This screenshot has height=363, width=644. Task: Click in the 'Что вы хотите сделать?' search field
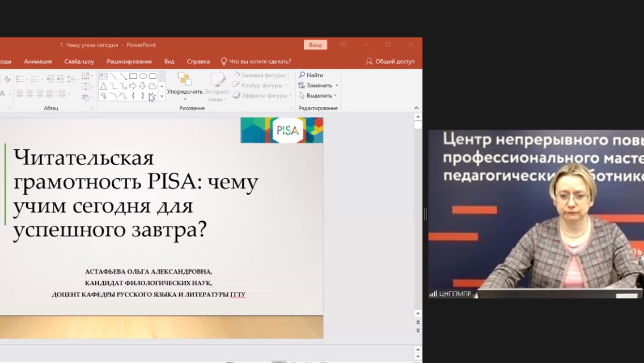pyautogui.click(x=260, y=61)
